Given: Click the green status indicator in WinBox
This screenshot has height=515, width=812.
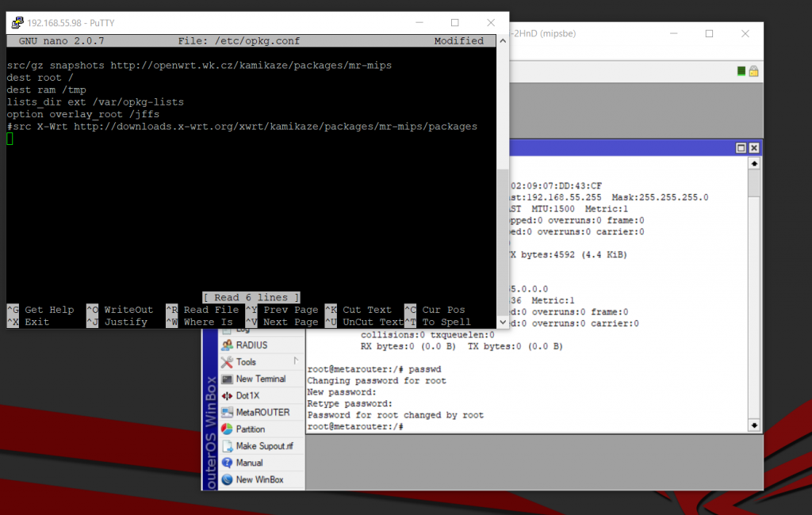Looking at the screenshot, I should 741,71.
